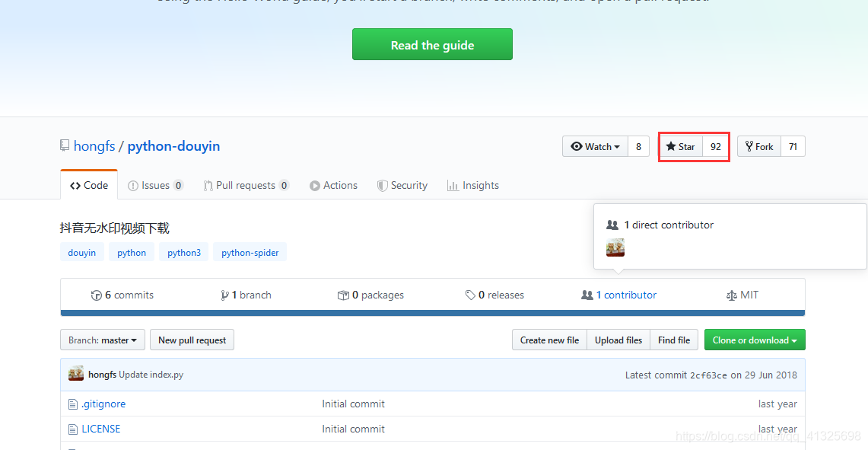868x450 pixels.
Task: Click the hongfs avatar in latest commit row
Action: coord(76,374)
